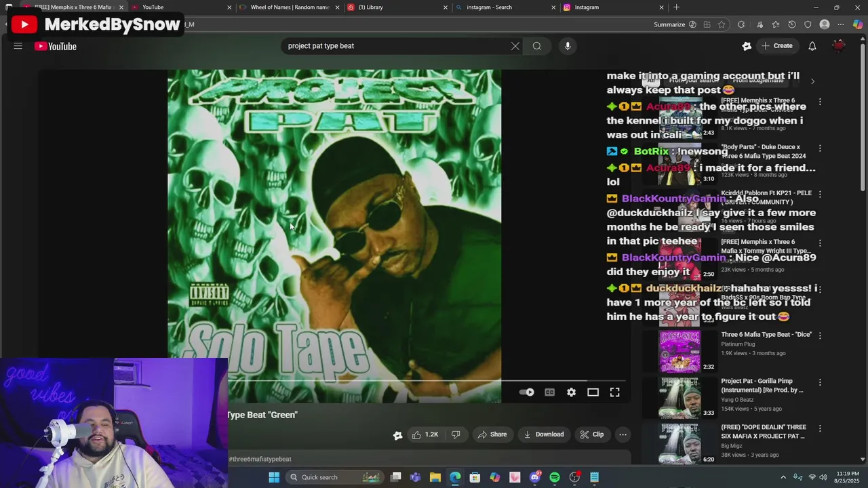This screenshot has width=868, height=488.
Task: Open Spotify from the taskbar
Action: tap(555, 477)
